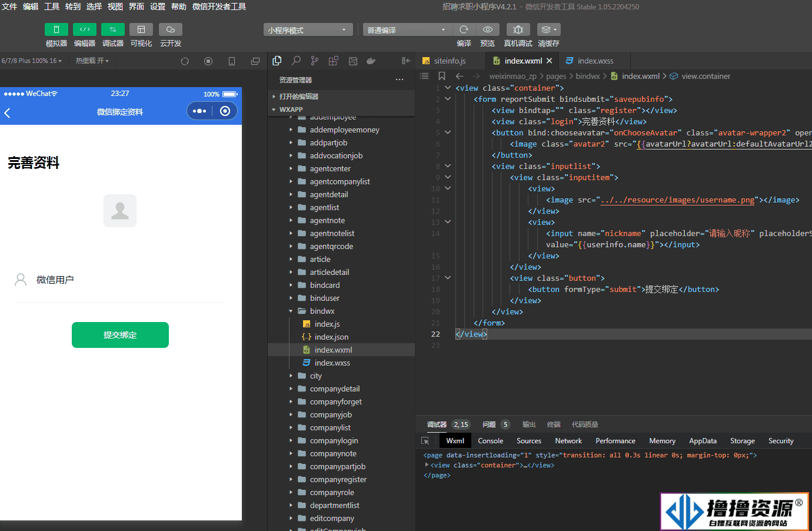Open the Explorer files icon
Image resolution: width=812 pixels, height=531 pixels.
click(277, 61)
